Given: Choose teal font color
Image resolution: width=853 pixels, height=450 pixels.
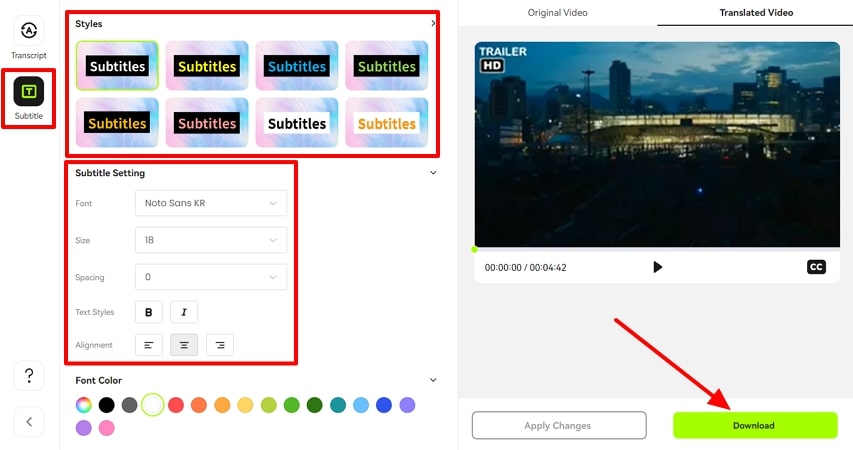Looking at the screenshot, I should point(338,405).
